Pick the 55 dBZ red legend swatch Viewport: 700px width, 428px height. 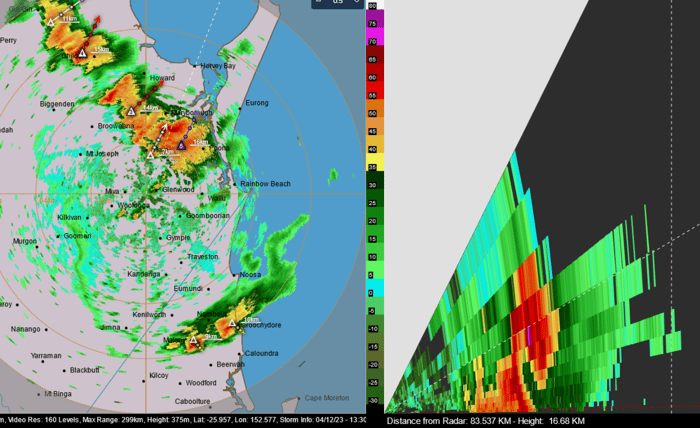tap(375, 91)
